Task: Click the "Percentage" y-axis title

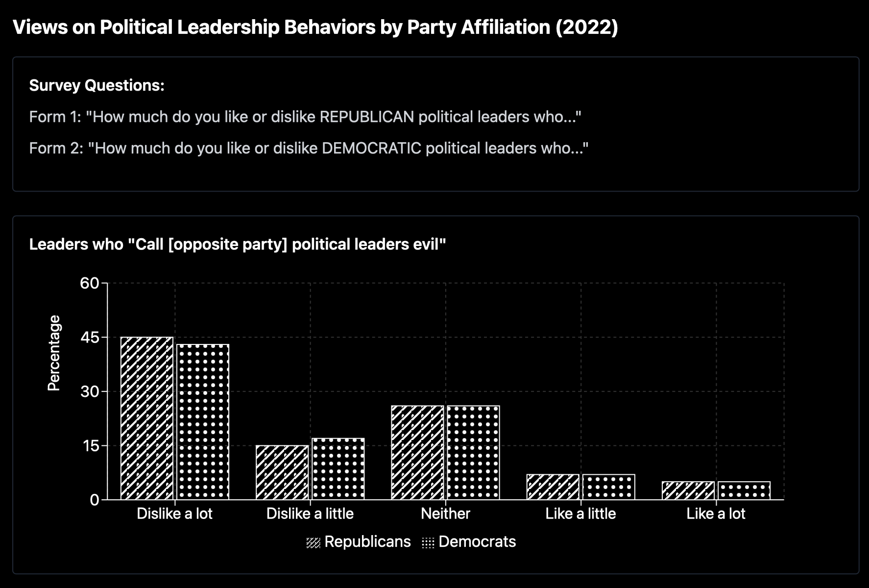Action: pos(53,353)
